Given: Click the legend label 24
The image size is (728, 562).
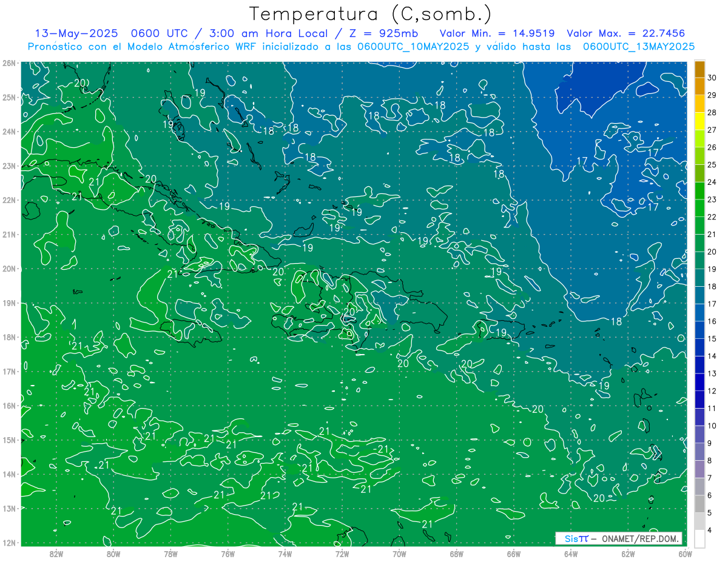Looking at the screenshot, I should [712, 182].
